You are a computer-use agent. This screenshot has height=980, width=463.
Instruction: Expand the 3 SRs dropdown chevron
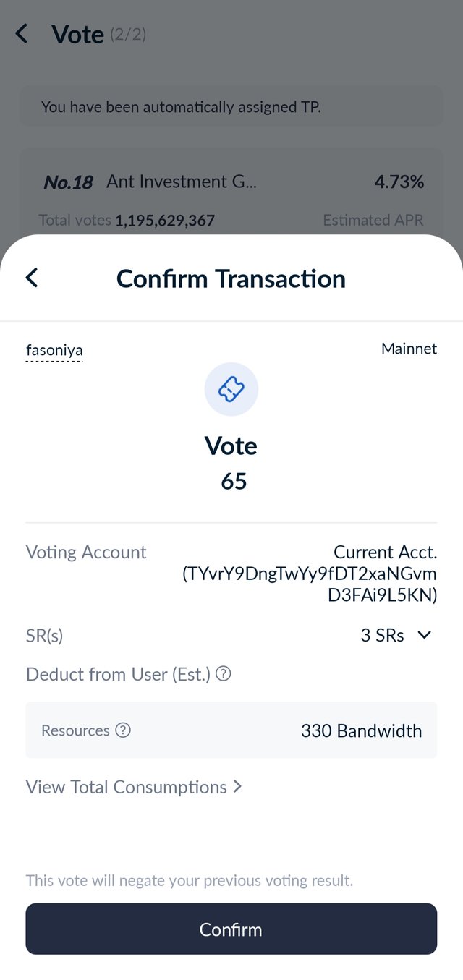[x=425, y=635]
